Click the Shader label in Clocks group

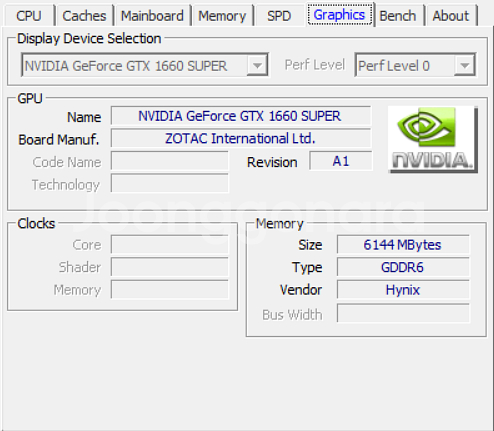[80, 267]
